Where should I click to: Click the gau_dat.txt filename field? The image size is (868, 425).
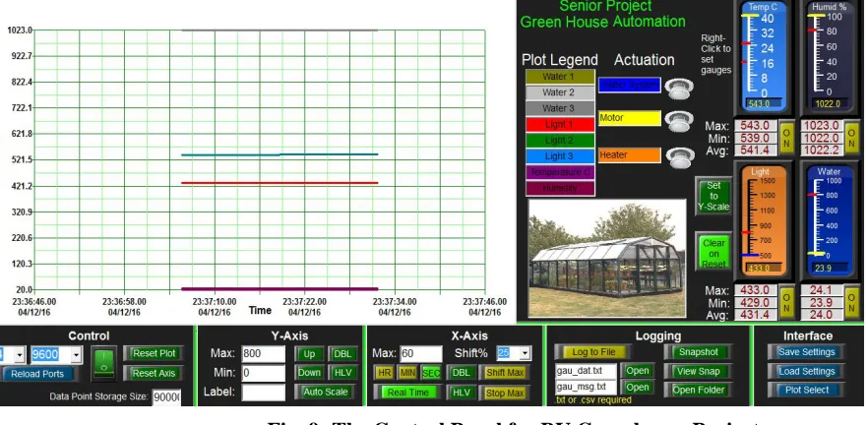(x=587, y=371)
